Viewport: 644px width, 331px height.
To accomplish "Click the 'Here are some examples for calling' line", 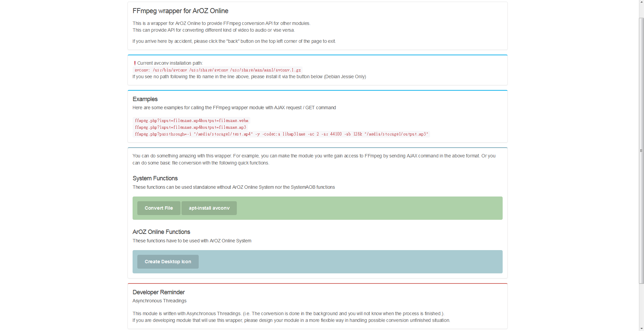I will coord(234,108).
